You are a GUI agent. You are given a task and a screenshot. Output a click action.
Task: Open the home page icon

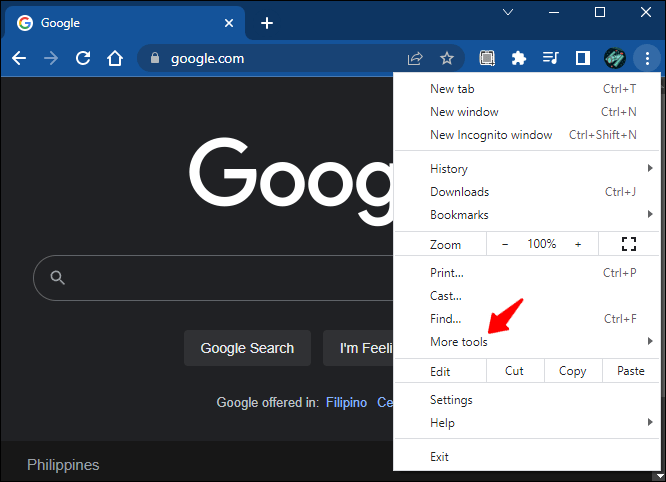point(115,58)
